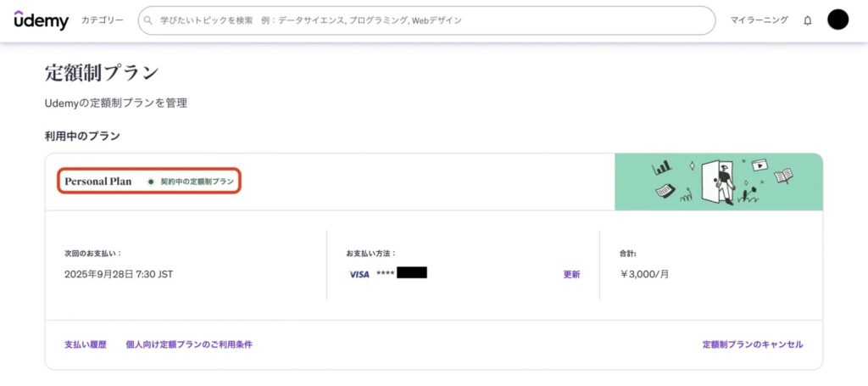Click the 契約中の定額制プラン status label
Image resolution: width=868 pixels, height=386 pixels.
(197, 182)
